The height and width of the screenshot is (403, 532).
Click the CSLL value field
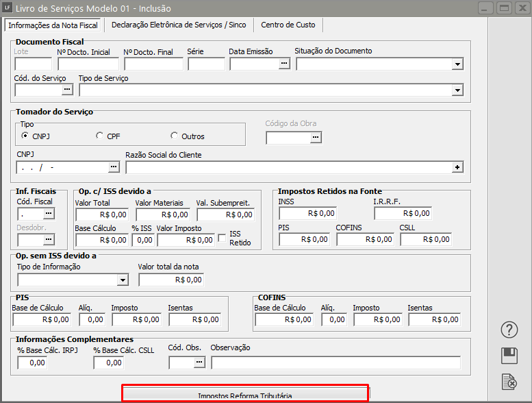(x=426, y=239)
